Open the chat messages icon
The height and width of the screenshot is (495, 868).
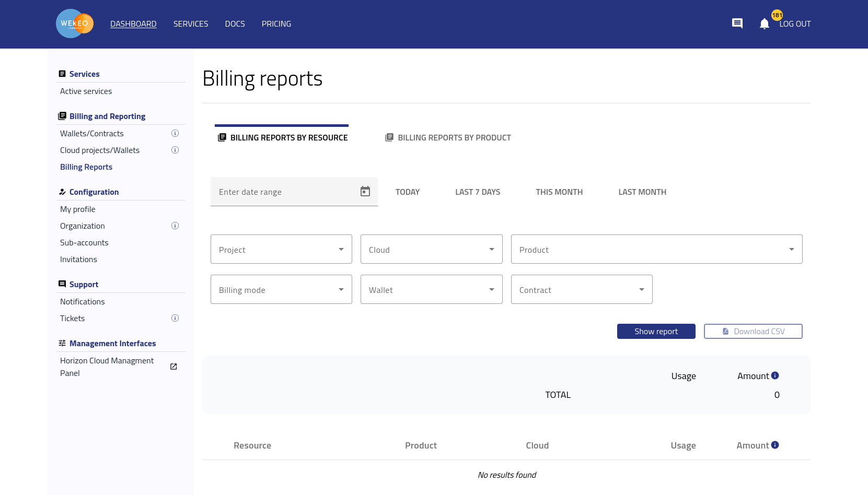click(x=737, y=23)
